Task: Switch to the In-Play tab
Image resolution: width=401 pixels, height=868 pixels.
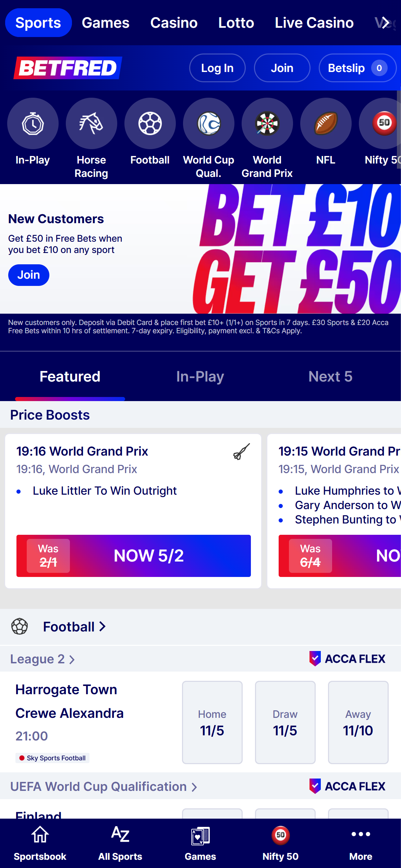Action: point(200,376)
